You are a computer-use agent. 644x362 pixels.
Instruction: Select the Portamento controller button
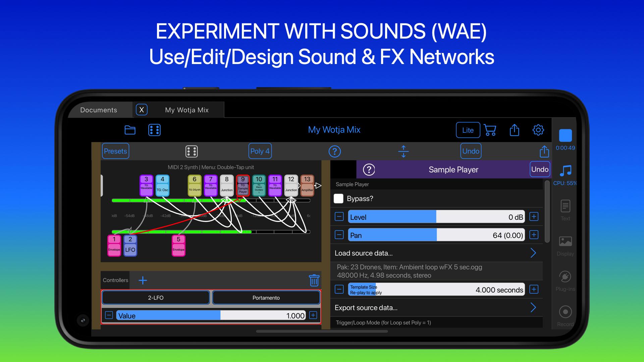click(x=266, y=298)
